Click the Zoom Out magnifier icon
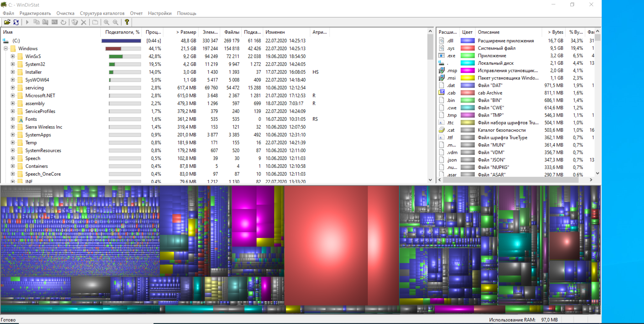 coord(116,22)
